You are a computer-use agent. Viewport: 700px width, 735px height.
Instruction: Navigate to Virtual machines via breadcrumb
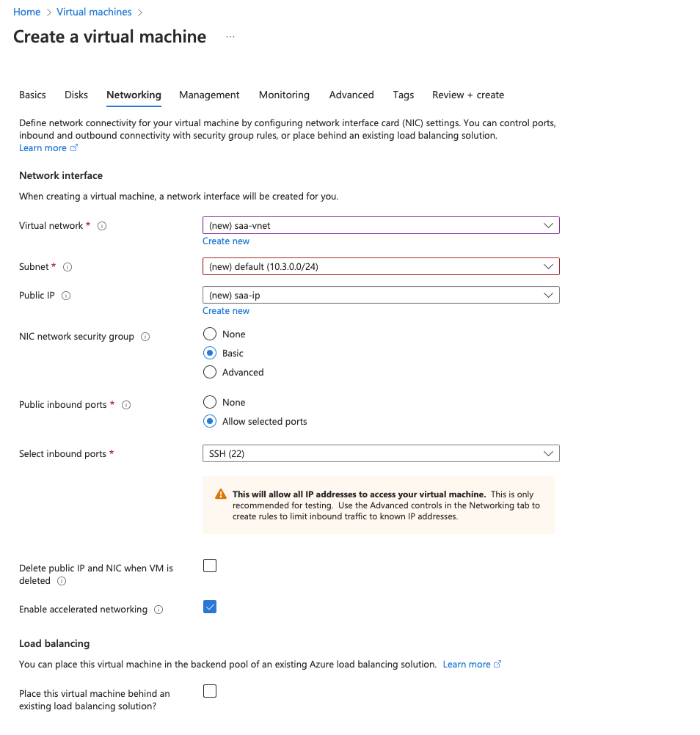point(93,11)
